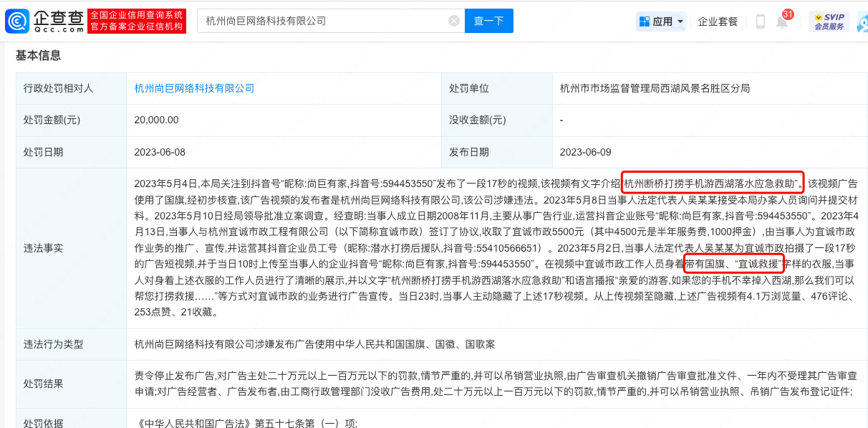Click the 查一下 search button
The image size is (868, 428).
coord(489,21)
